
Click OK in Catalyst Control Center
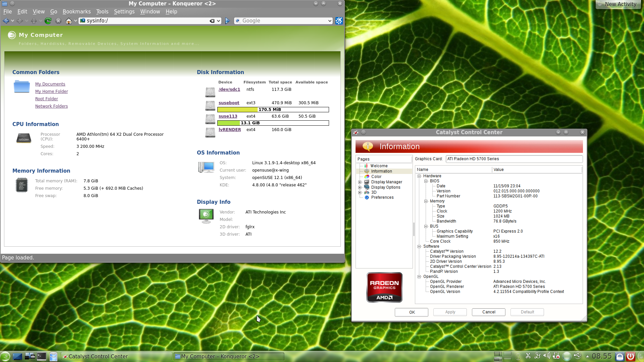coord(412,312)
